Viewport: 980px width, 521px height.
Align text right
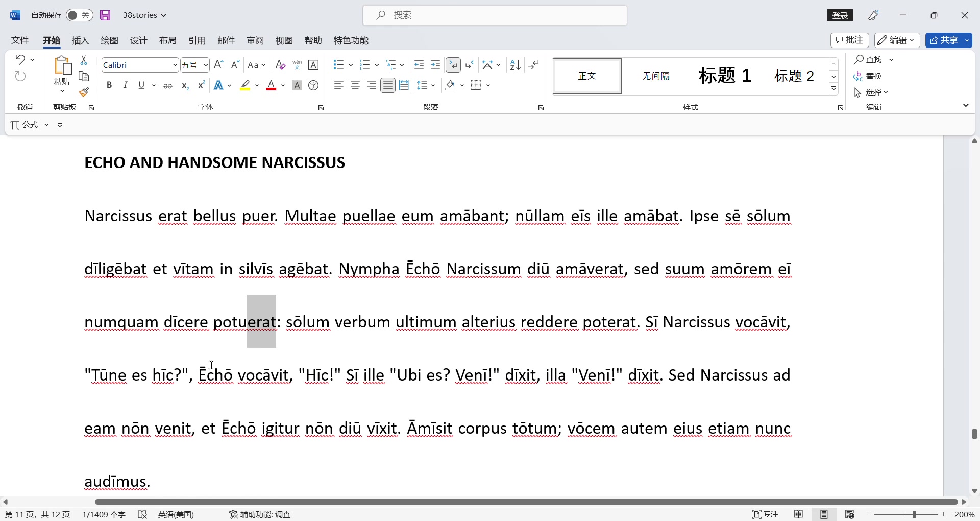pos(372,85)
